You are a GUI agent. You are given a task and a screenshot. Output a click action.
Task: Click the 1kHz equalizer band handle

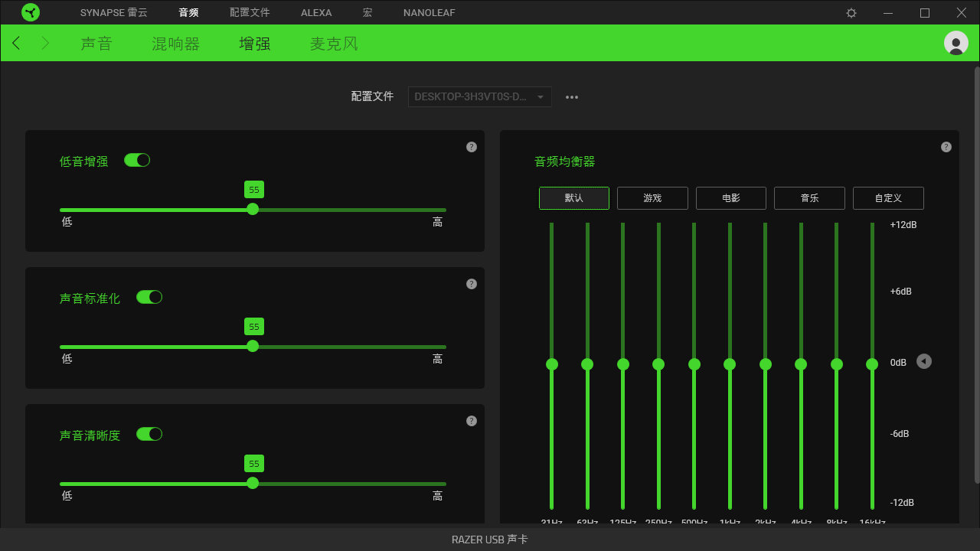(x=730, y=364)
